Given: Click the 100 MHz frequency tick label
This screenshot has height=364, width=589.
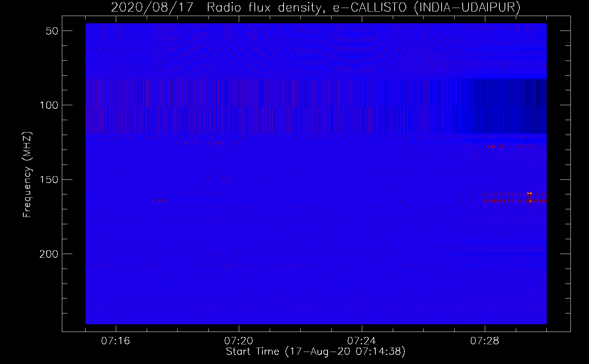Looking at the screenshot, I should 49,105.
